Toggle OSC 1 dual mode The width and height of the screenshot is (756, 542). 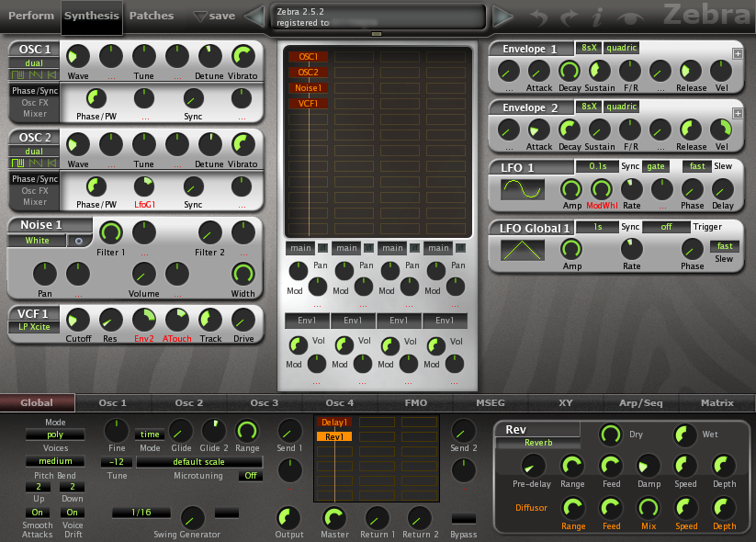[34, 63]
